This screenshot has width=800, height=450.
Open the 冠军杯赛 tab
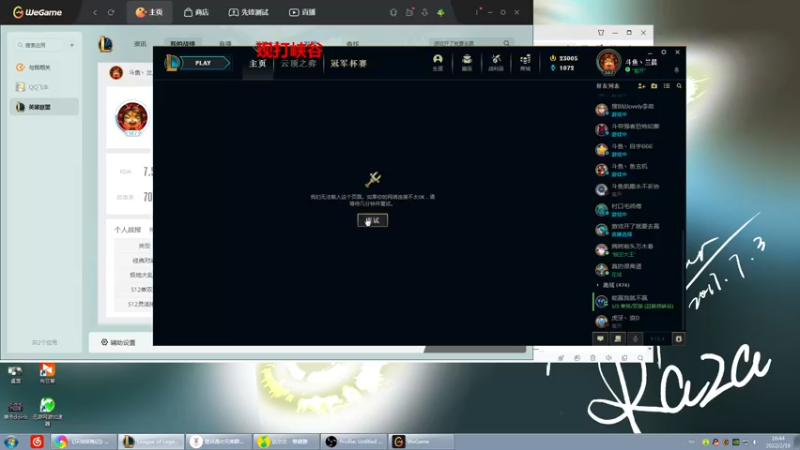pyautogui.click(x=348, y=63)
